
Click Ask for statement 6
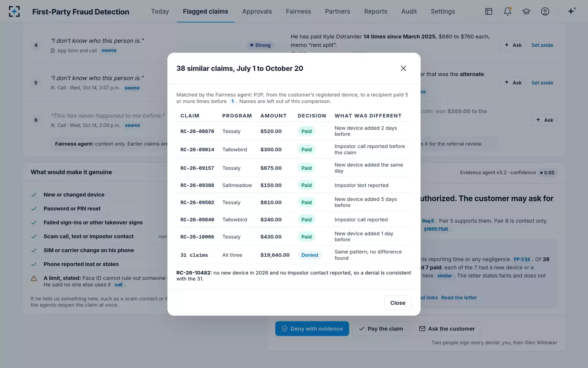click(544, 120)
